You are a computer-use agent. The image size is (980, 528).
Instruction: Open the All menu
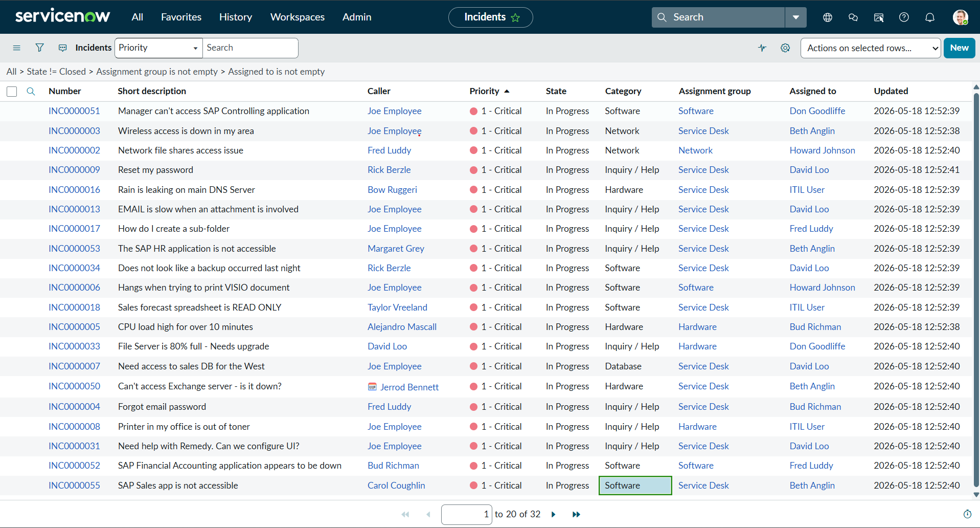(x=137, y=17)
